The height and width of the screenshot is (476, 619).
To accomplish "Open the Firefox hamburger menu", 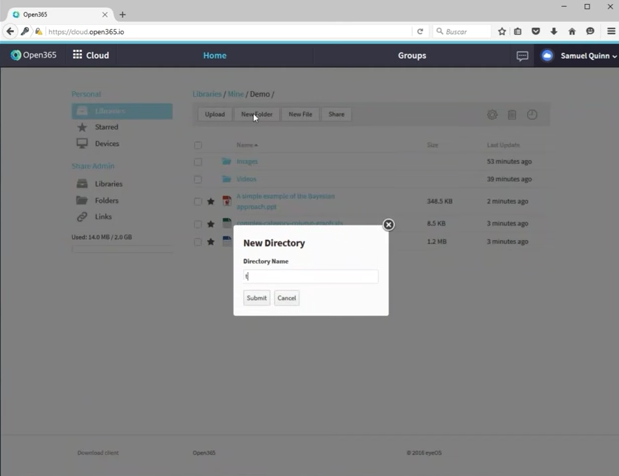I will (x=610, y=32).
